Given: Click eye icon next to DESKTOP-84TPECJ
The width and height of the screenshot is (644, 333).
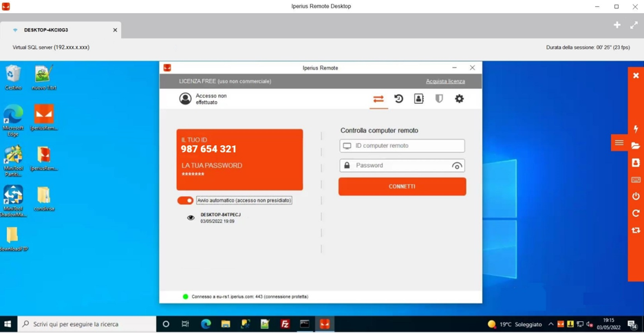Looking at the screenshot, I should pos(191,218).
